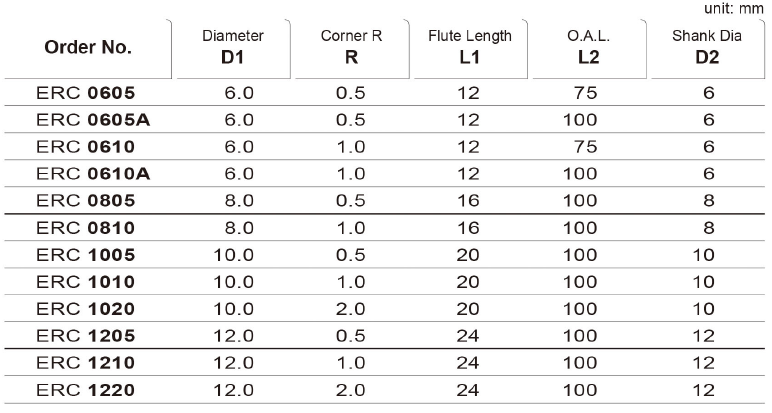772x413 pixels.
Task: Click order number ERC 0605
Action: tap(86, 93)
